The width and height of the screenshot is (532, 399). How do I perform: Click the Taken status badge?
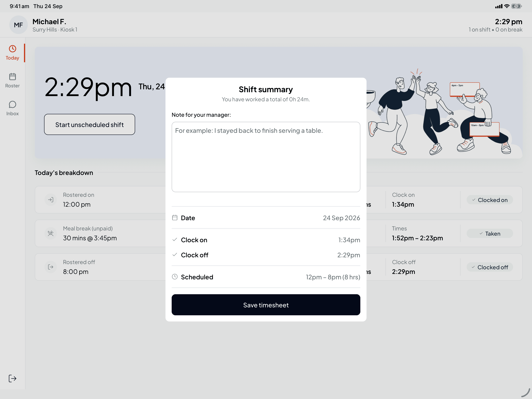490,234
